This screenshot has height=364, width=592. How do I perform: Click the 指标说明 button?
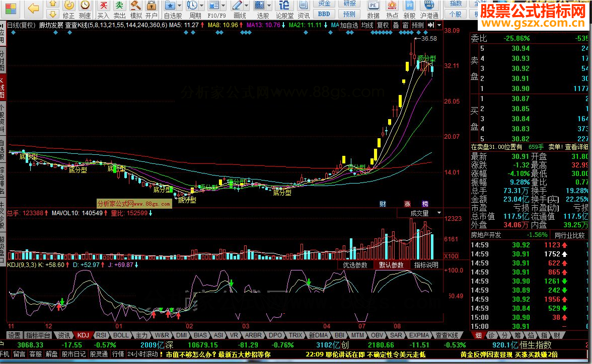click(x=426, y=265)
